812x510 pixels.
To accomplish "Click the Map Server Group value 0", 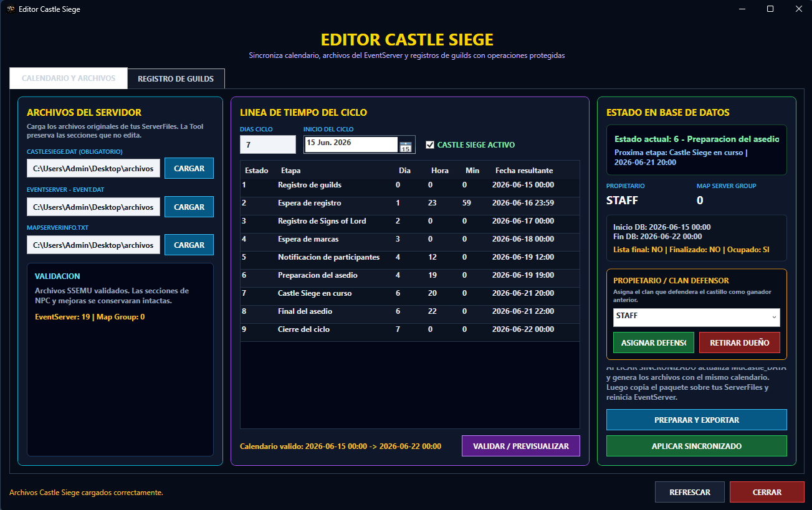I will click(x=700, y=201).
